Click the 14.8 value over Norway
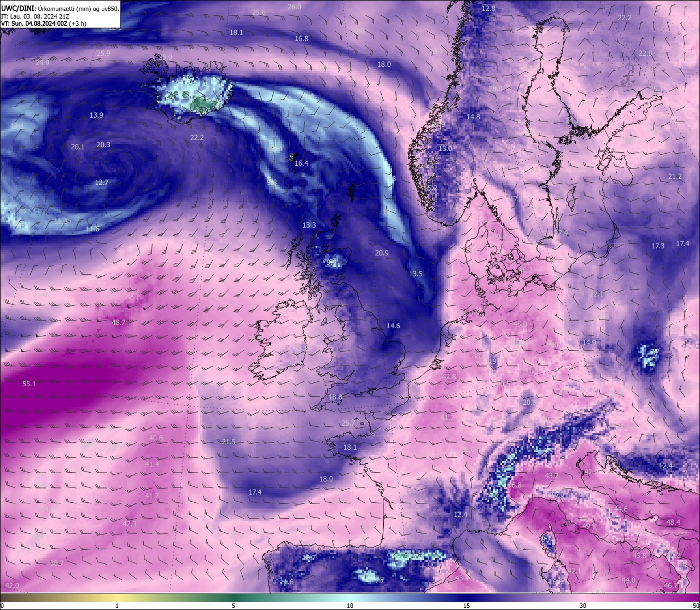Screen dimensions: 700x610 (473, 117)
